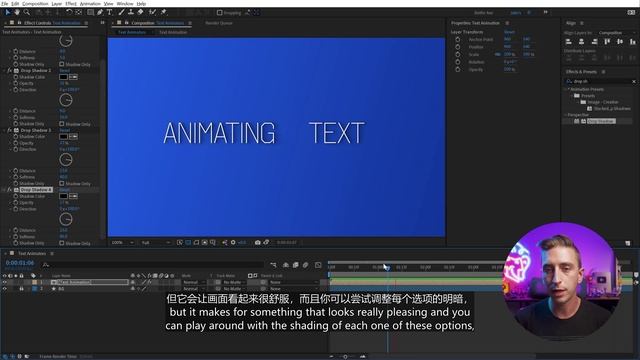Open the track matte dropdown for BG layer
640x360 pixels.
pyautogui.click(x=233, y=289)
